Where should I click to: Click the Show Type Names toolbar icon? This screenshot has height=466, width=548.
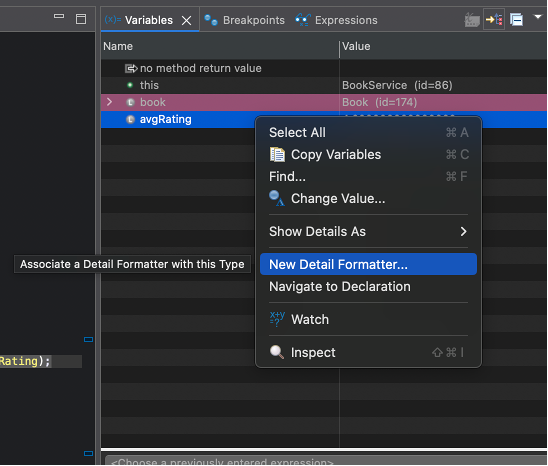(x=472, y=20)
